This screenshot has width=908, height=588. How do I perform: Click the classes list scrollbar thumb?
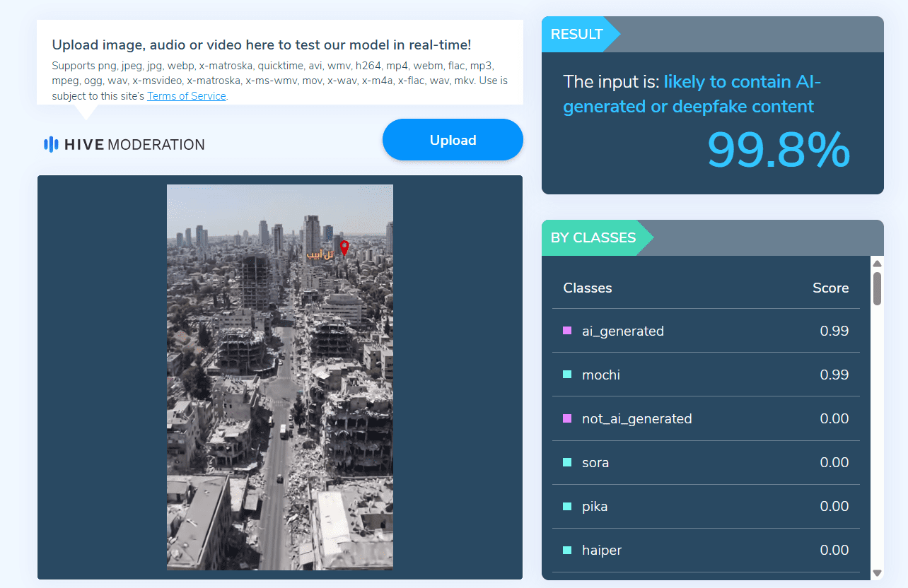[x=878, y=288]
